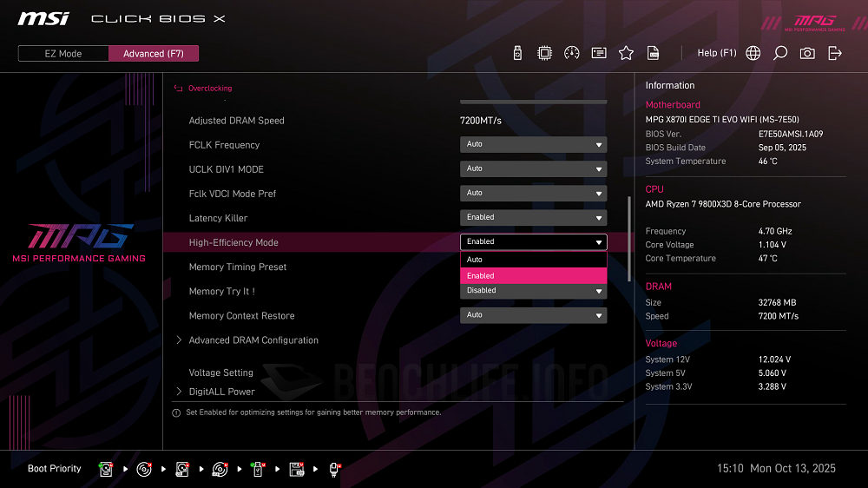Select the Advanced (F7) tab
This screenshot has width=868, height=488.
[154, 54]
